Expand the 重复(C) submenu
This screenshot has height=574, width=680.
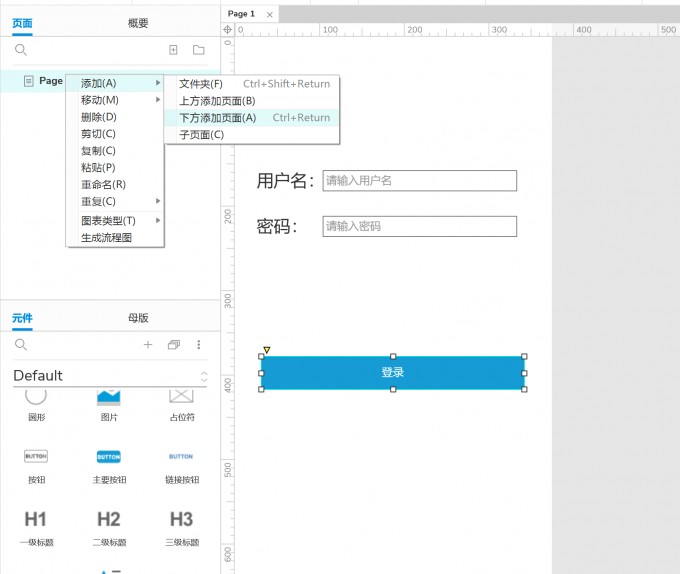coord(115,202)
